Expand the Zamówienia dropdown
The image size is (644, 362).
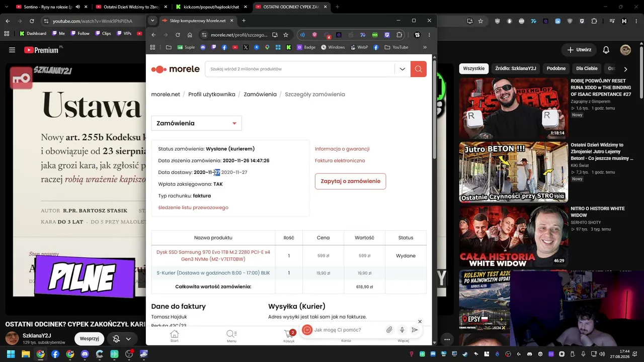(196, 123)
